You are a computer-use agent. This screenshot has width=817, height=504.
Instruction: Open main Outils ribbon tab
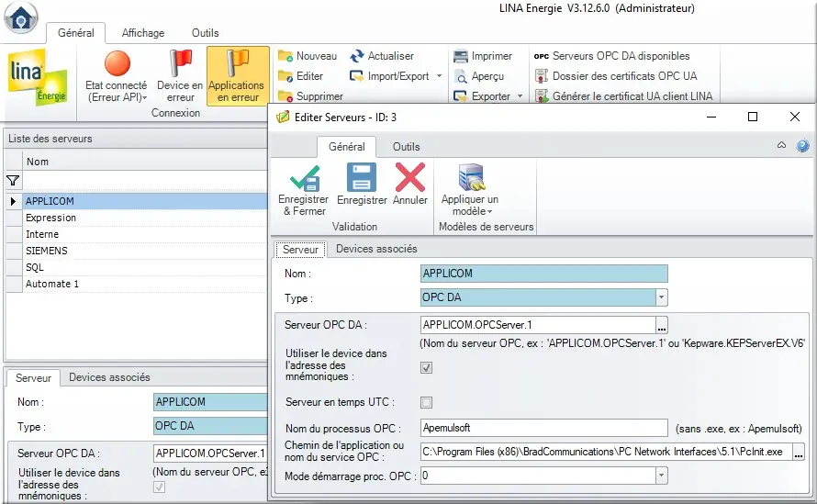pos(206,33)
